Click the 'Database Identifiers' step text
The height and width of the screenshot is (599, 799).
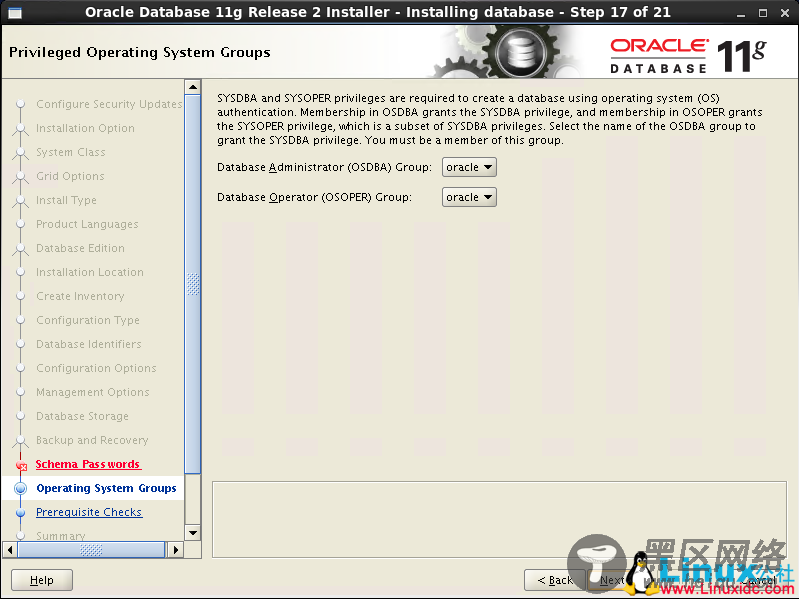coord(89,344)
